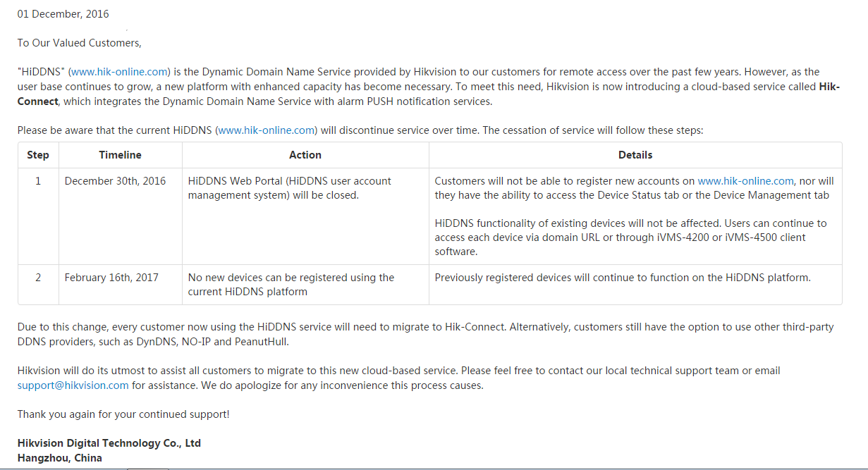Click the "Action" column header

point(305,155)
